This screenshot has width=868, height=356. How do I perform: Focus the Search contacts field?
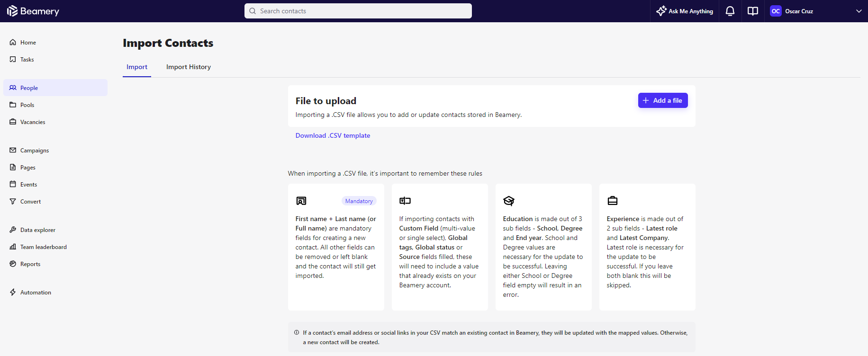click(x=358, y=11)
